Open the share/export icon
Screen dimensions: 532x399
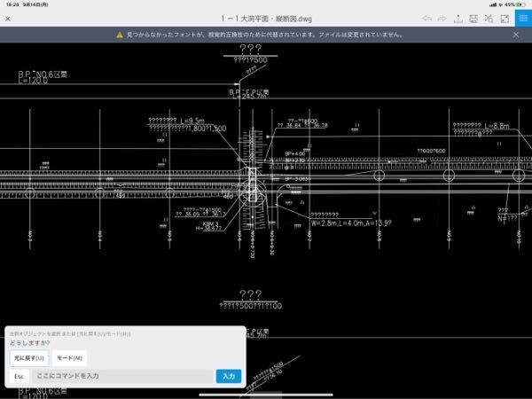pyautogui.click(x=458, y=18)
